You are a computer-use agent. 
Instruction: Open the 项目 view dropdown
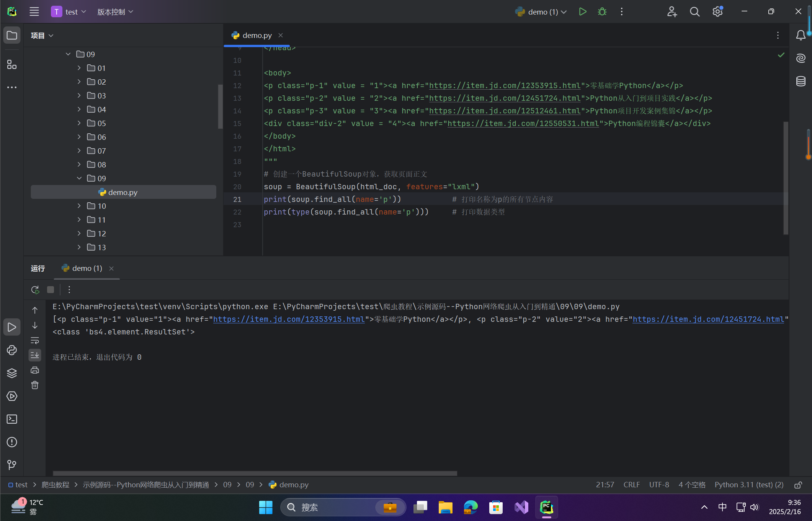pyautogui.click(x=42, y=36)
